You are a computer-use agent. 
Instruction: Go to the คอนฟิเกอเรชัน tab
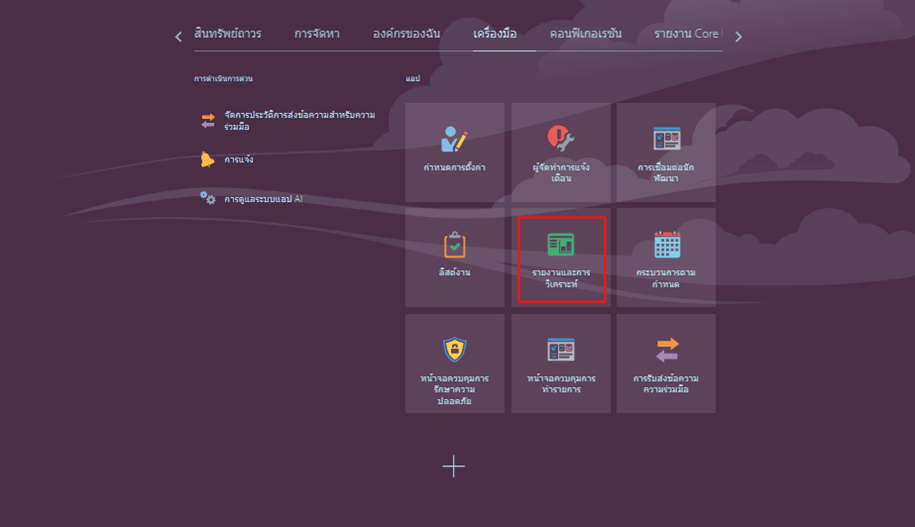585,34
